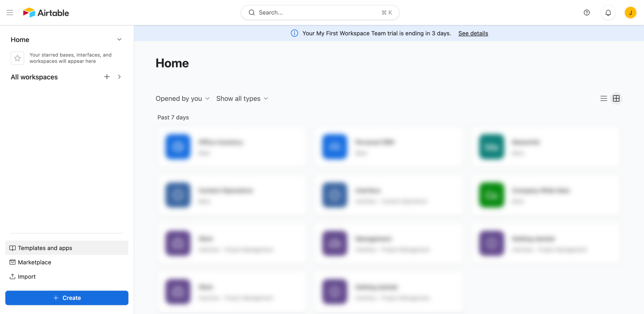Open Templates and apps
Screen dimensions: 644x314
point(67,248)
